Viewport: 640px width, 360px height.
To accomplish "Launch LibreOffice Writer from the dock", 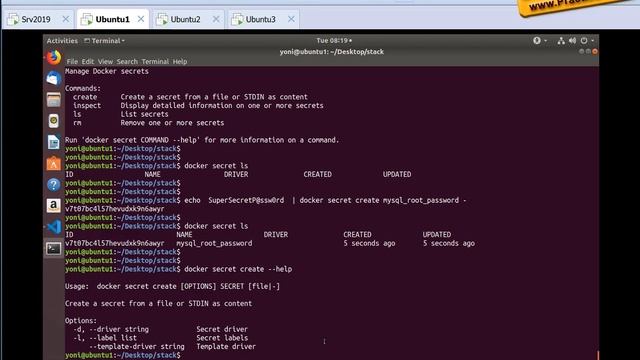I will pyautogui.click(x=53, y=142).
